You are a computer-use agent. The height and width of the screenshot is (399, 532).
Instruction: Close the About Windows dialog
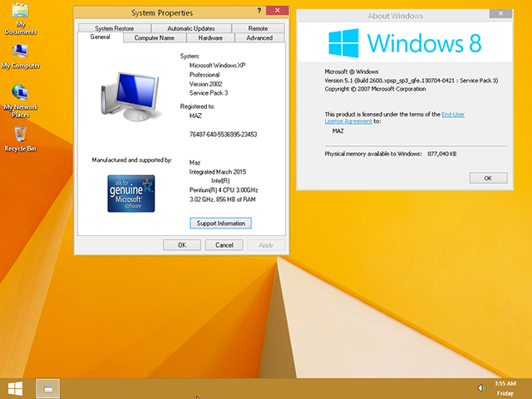point(500,13)
